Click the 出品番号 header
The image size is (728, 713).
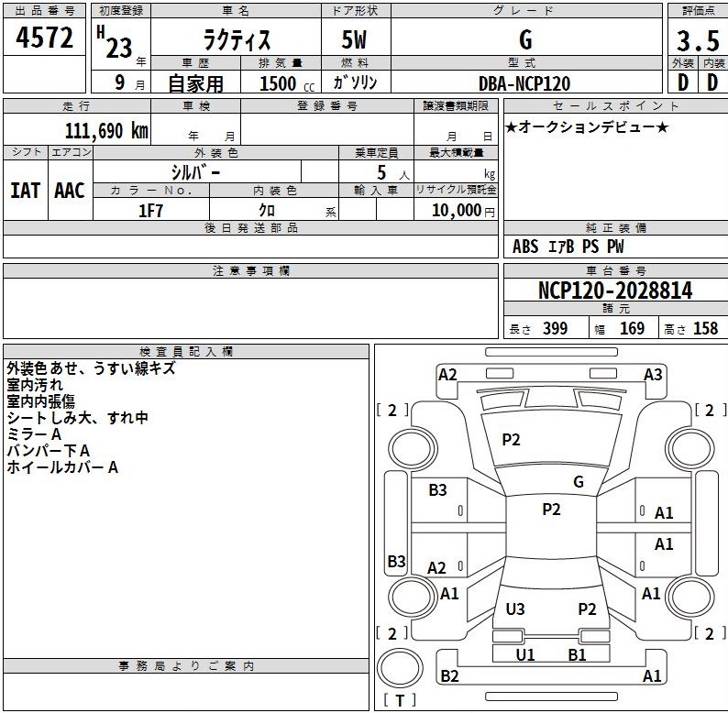click(45, 11)
